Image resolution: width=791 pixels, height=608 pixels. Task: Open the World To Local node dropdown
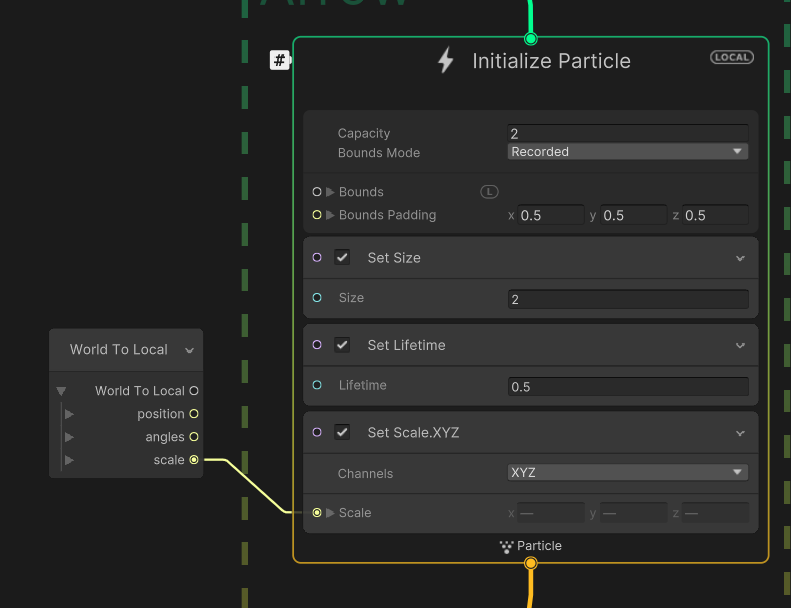189,350
